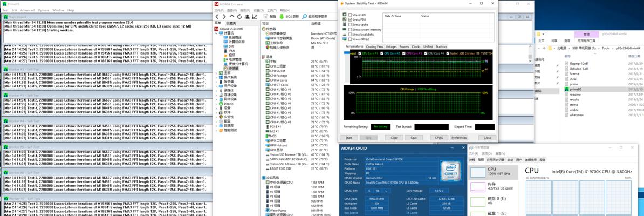The width and height of the screenshot is (644, 216).
Task: Click the Stress FPU icon
Action: point(345,20)
